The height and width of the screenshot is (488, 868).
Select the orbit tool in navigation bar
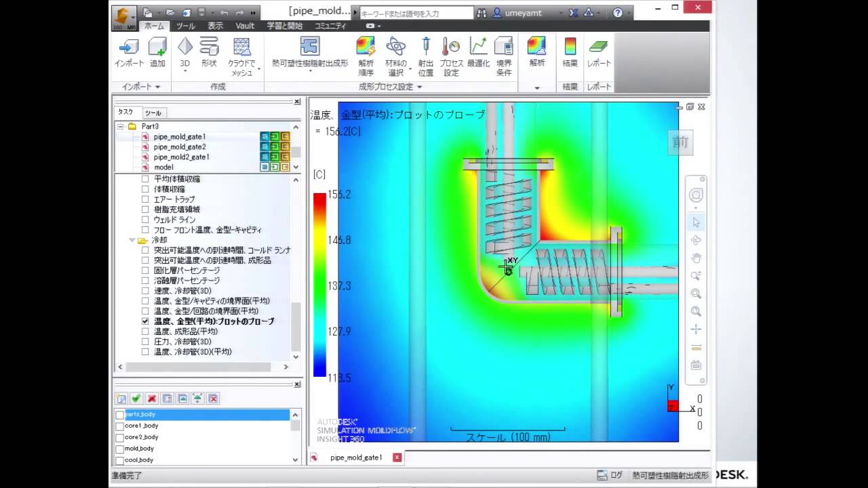pyautogui.click(x=696, y=240)
